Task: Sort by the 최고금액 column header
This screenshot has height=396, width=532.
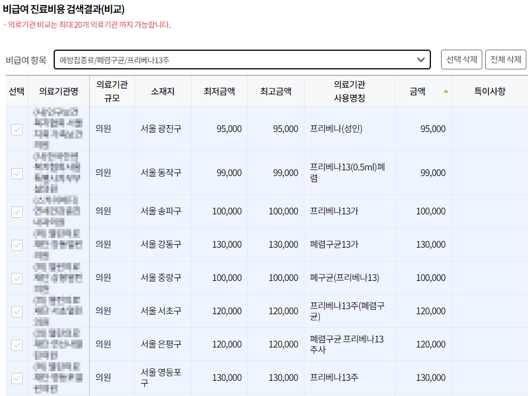Action: point(275,90)
